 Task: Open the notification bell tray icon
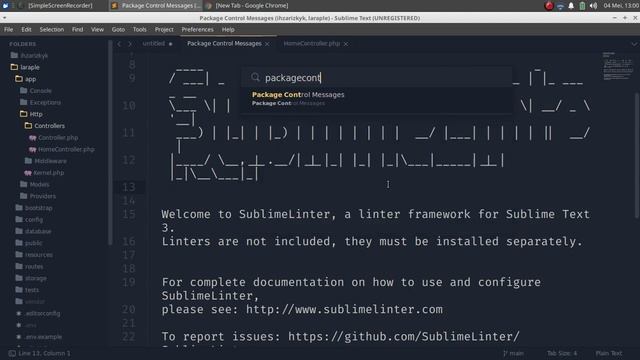[571, 6]
